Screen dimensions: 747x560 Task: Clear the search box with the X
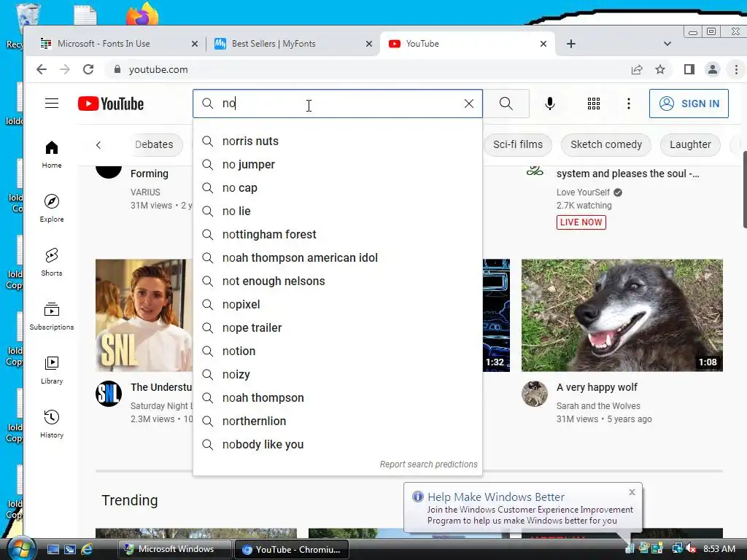tap(469, 104)
